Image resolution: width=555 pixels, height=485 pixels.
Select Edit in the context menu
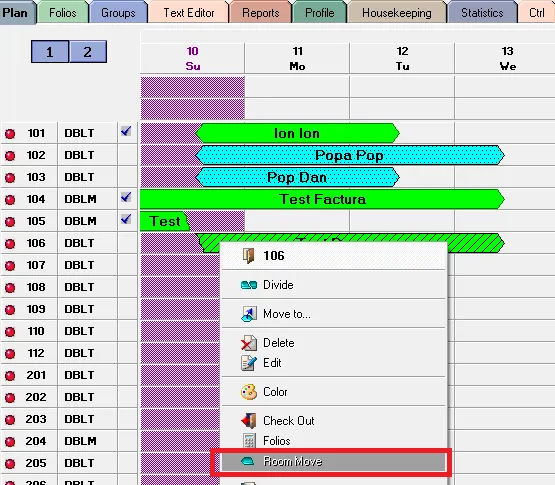point(333,363)
